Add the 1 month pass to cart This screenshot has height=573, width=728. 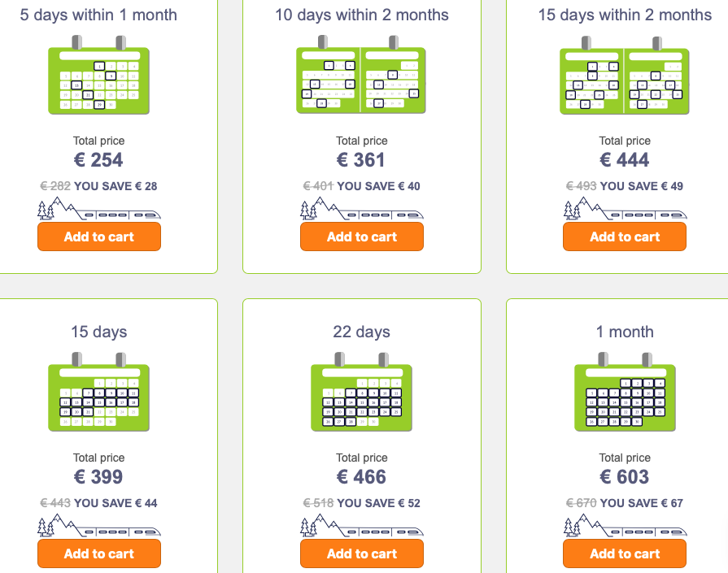(x=625, y=553)
